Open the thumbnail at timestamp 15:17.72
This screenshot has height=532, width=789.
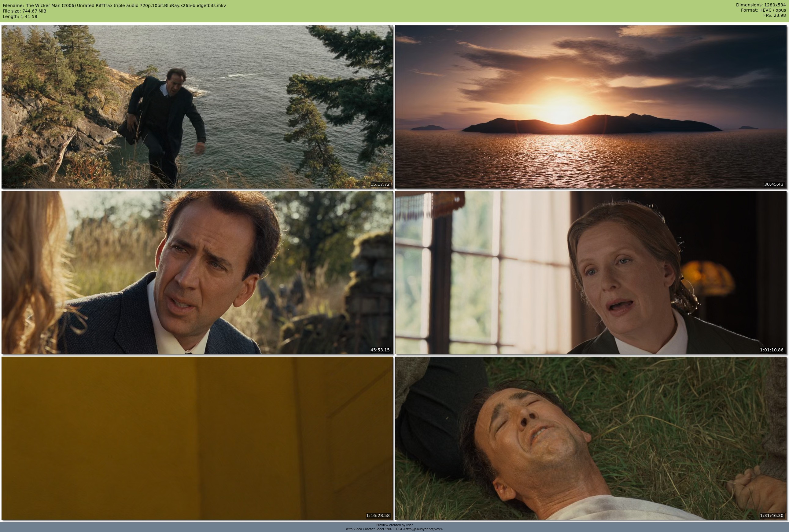click(x=197, y=107)
